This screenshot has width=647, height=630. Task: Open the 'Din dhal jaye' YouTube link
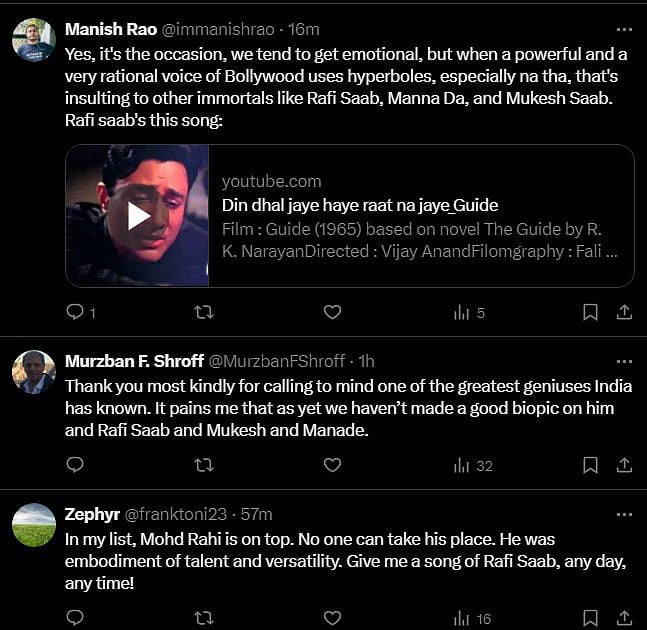[360, 205]
